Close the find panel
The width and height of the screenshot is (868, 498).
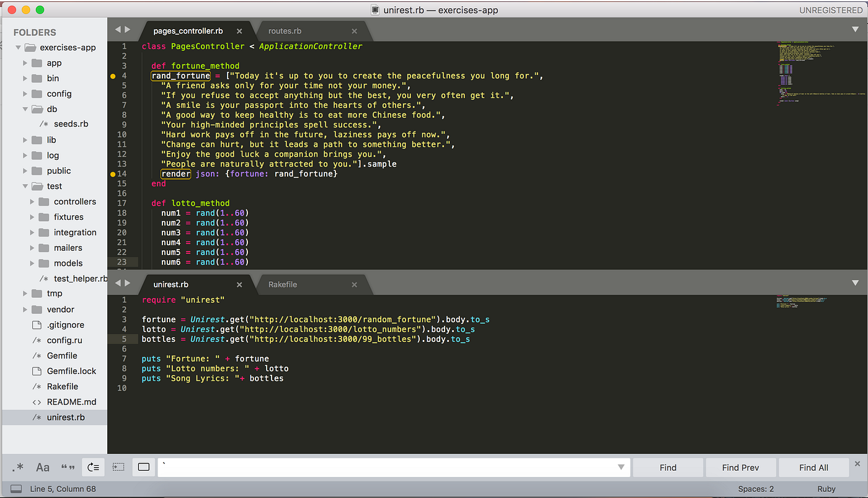pos(857,463)
